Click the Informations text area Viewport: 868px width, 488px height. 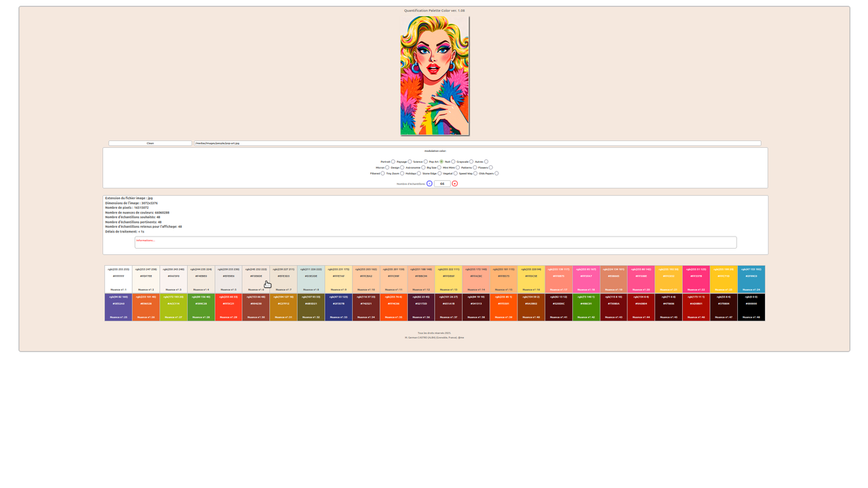coord(435,243)
